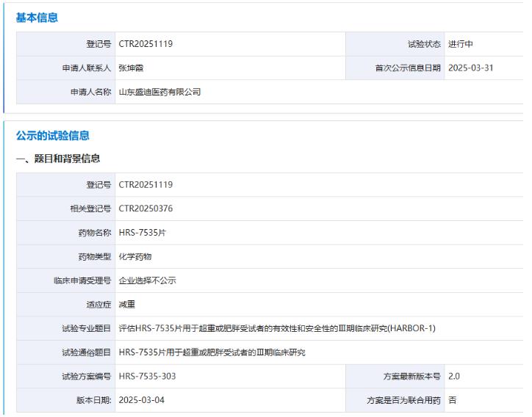The height and width of the screenshot is (417, 532).
Task: Click the protocol version number 2.0
Action: [x=454, y=377]
